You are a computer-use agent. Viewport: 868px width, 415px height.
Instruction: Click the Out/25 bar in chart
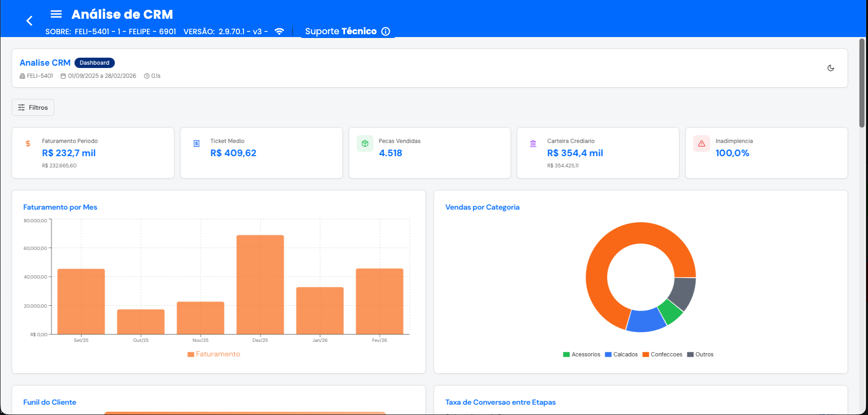pyautogui.click(x=141, y=322)
